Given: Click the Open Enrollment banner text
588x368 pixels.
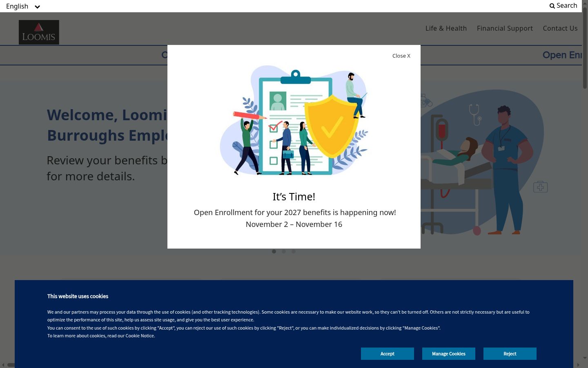Looking at the screenshot, I should point(562,55).
